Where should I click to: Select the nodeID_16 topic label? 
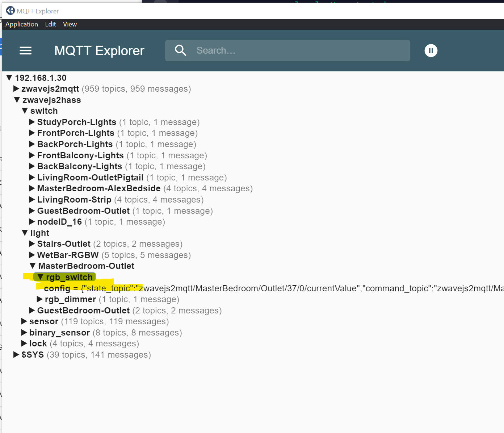pos(60,222)
